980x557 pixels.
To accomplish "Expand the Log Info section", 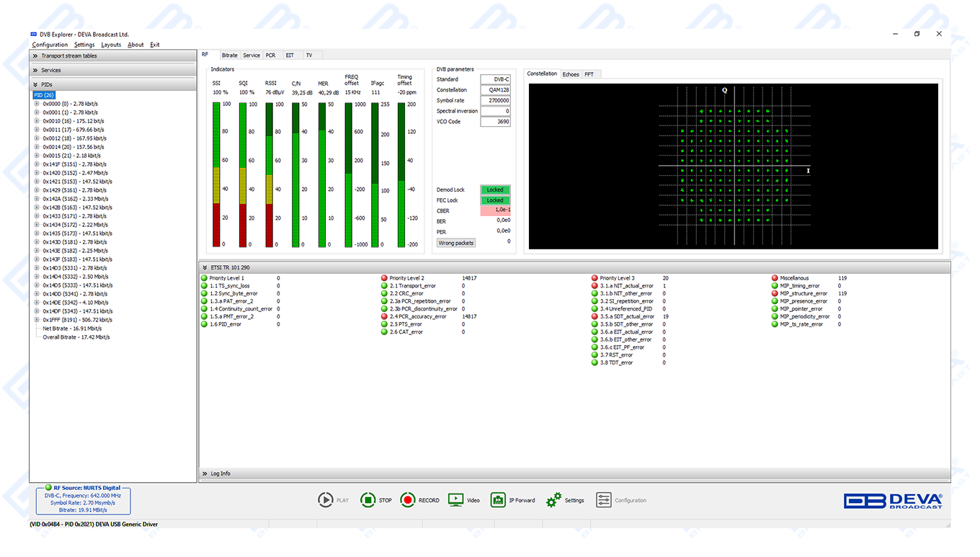I will pos(205,474).
